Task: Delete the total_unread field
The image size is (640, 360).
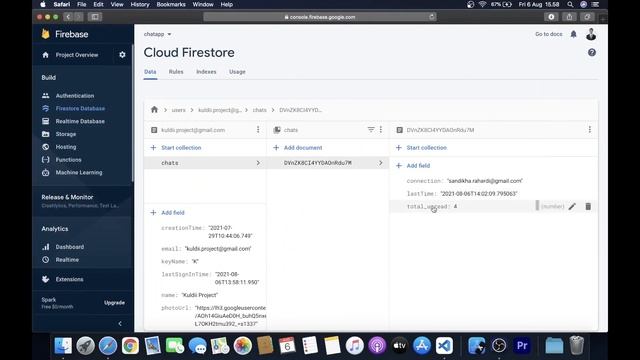Action: click(588, 207)
